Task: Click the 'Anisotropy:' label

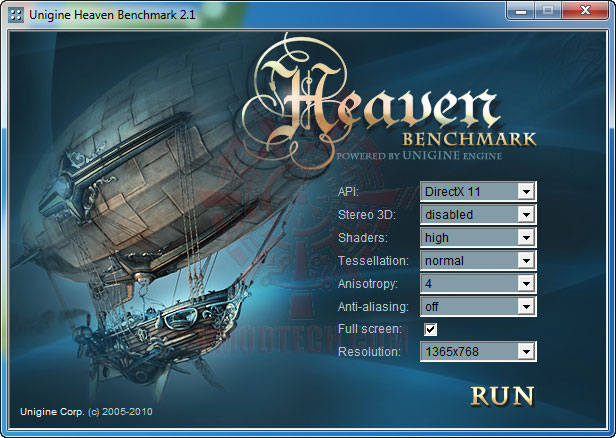Action: [368, 284]
